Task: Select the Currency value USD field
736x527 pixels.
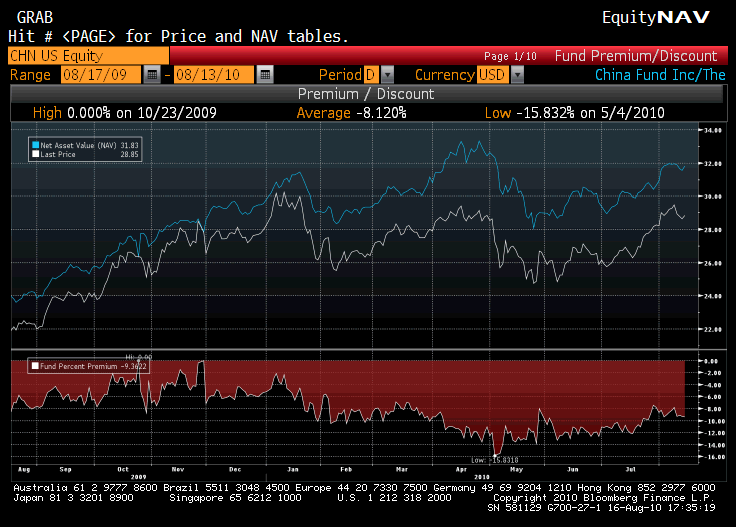Action: [493, 75]
